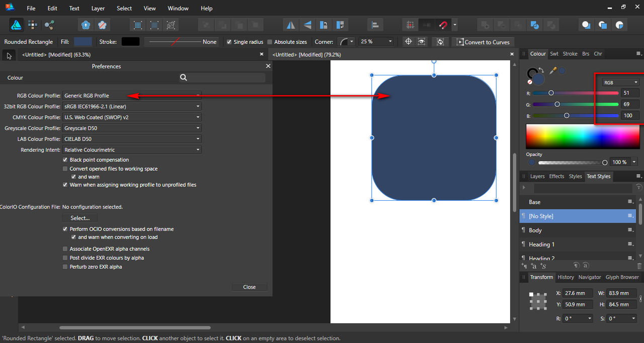
Task: Click the search magnifier in Preferences
Action: 184,77
